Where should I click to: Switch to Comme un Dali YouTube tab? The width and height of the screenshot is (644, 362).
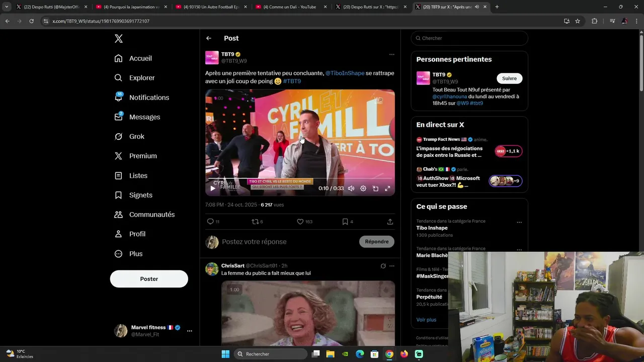click(291, 7)
